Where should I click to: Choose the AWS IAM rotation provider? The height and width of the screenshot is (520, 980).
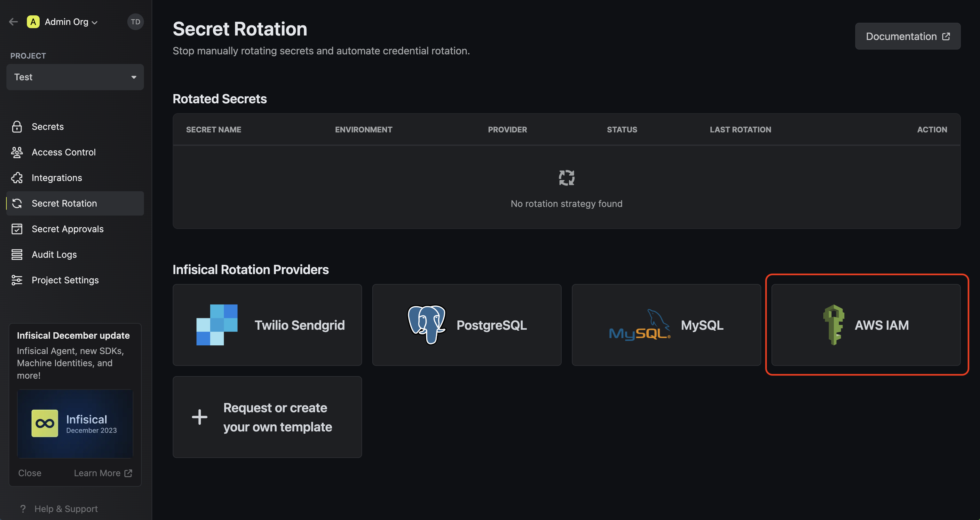tap(866, 325)
